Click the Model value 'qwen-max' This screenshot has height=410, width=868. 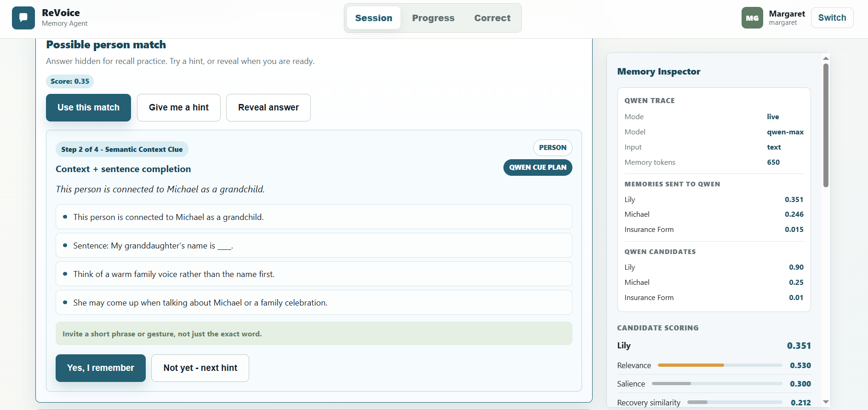point(785,132)
